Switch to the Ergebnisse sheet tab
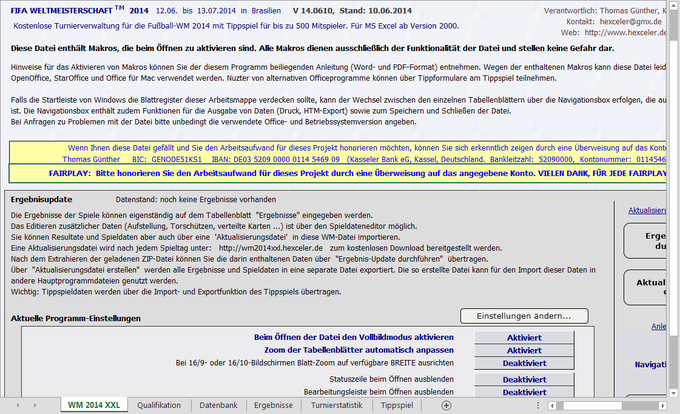The image size is (680, 414). point(273,405)
